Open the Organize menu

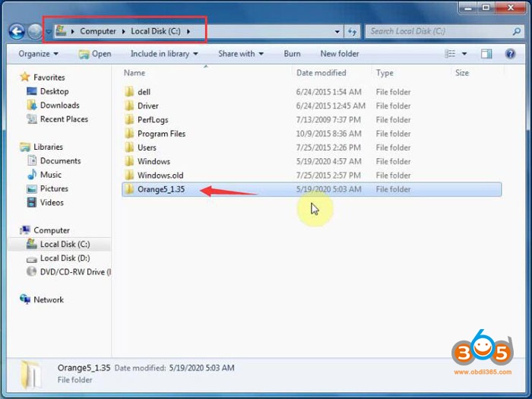click(x=38, y=54)
